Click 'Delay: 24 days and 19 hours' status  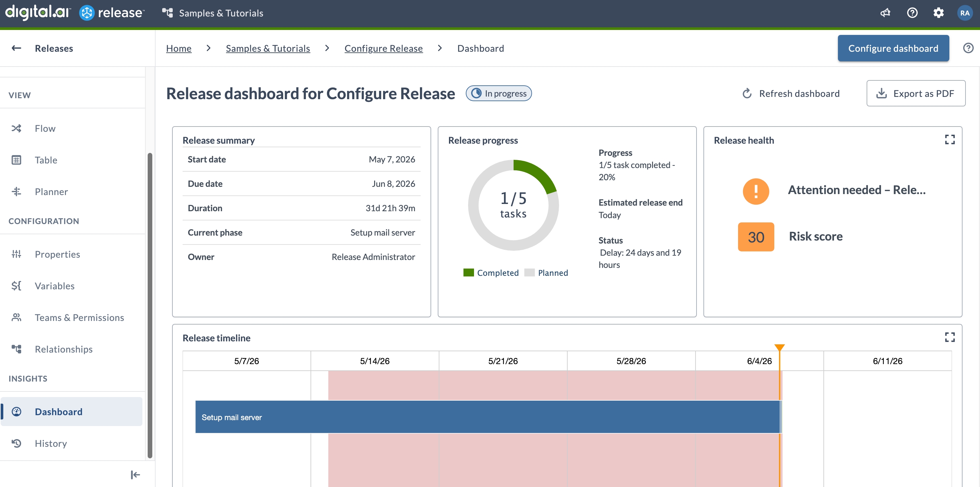(x=640, y=259)
